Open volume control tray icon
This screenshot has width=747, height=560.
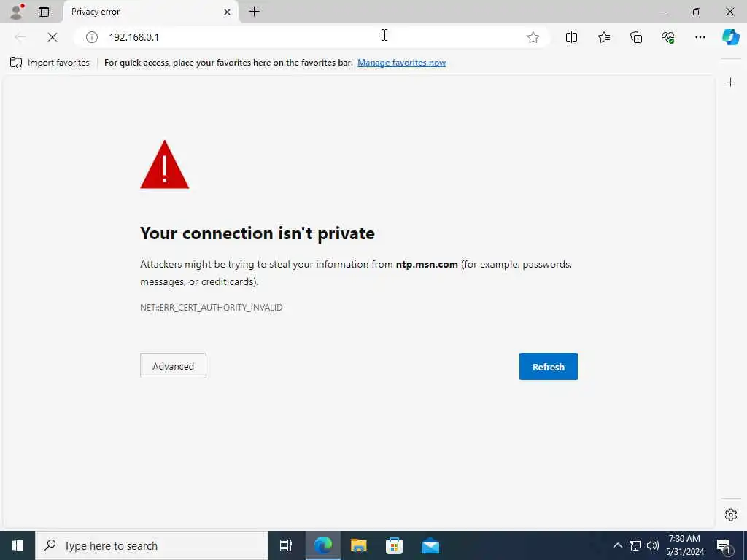(x=653, y=545)
